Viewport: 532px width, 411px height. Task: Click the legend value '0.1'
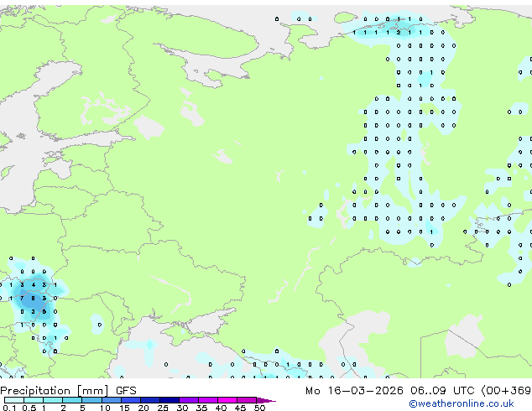[x=9, y=408]
